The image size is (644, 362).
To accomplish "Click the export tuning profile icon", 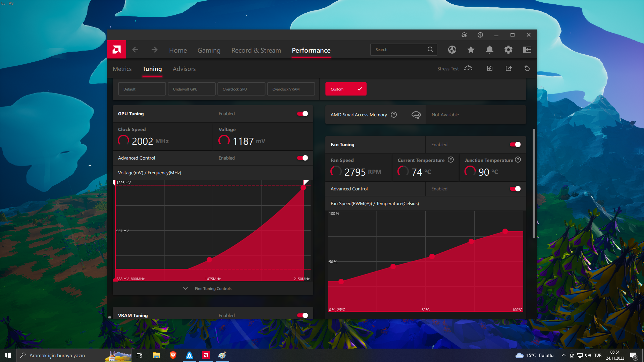I will coord(508,68).
